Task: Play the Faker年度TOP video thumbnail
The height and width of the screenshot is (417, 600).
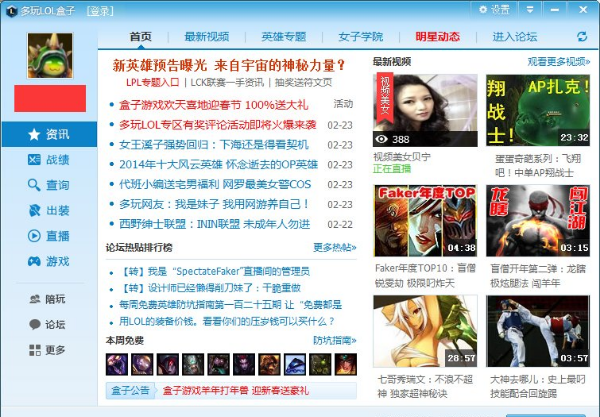Action: pyautogui.click(x=425, y=220)
